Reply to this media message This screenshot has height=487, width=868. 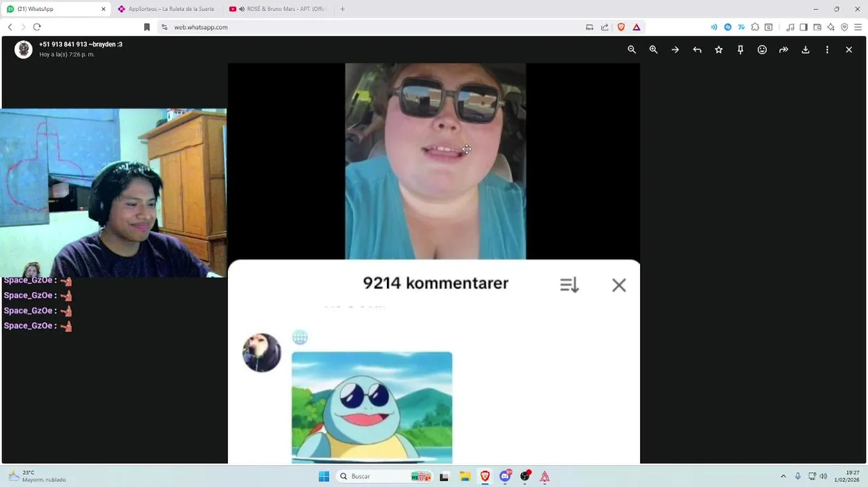[x=697, y=49]
